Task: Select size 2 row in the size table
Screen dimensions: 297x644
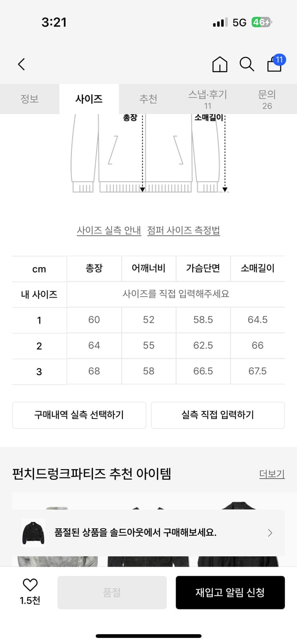Action: tap(148, 346)
